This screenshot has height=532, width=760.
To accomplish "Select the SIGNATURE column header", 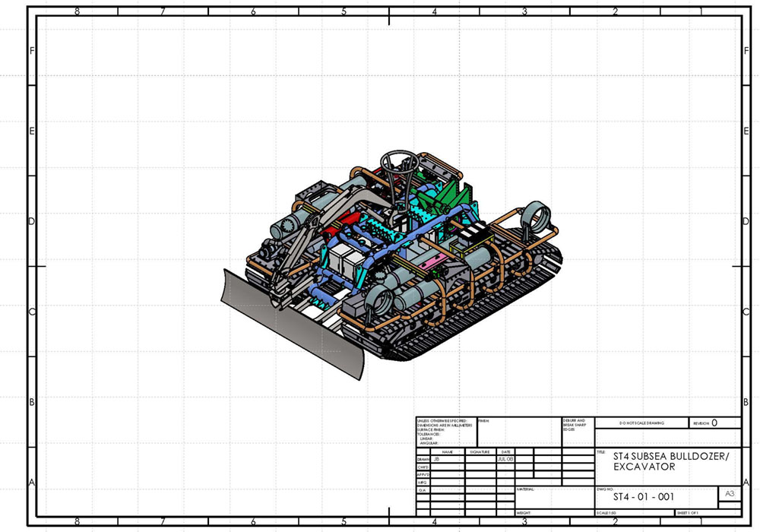I will click(x=480, y=452).
